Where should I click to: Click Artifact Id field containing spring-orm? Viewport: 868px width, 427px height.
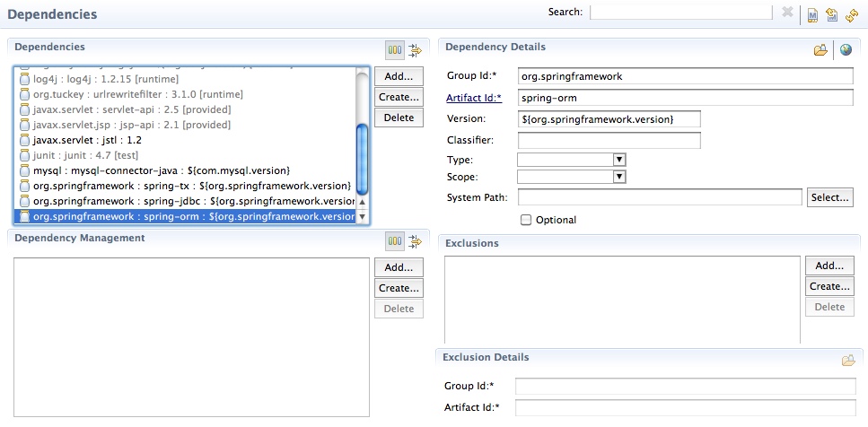tap(685, 98)
